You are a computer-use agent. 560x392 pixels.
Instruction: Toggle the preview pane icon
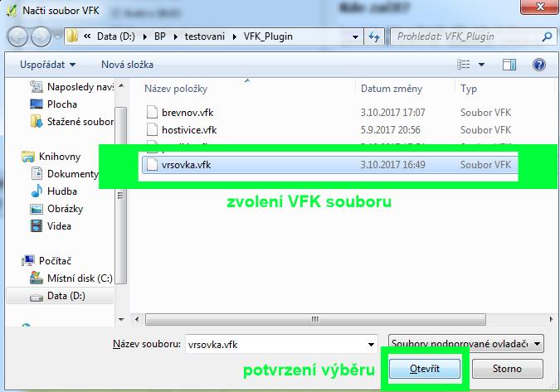point(509,65)
